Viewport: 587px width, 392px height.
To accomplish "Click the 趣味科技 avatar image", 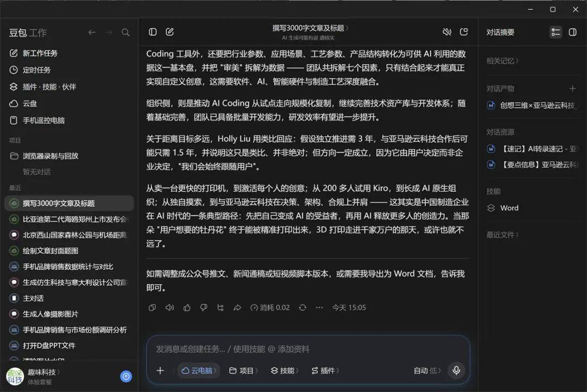I will (15, 376).
